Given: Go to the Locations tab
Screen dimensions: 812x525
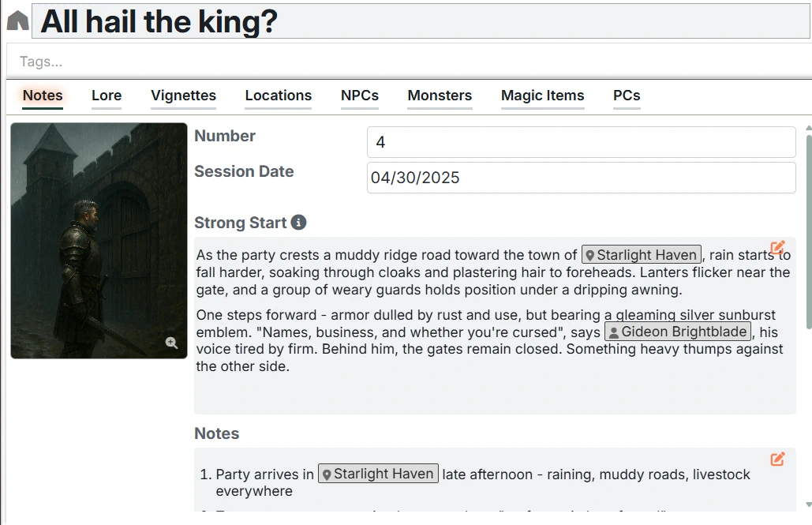Looking at the screenshot, I should coord(278,96).
